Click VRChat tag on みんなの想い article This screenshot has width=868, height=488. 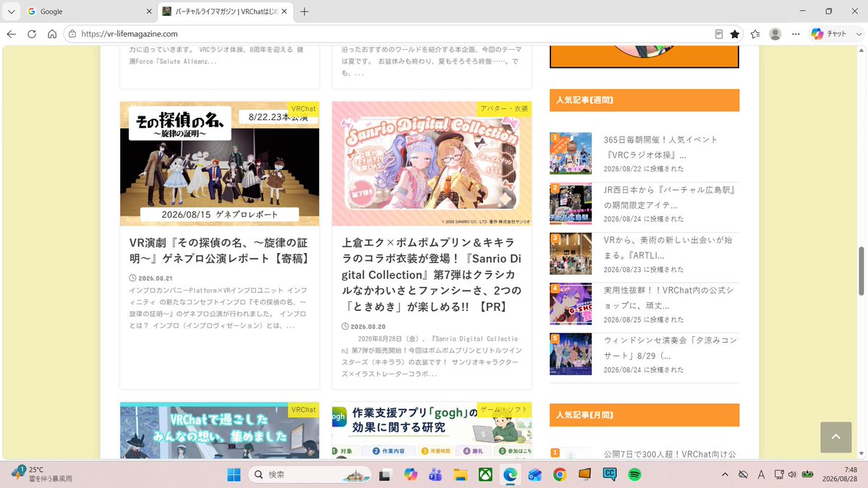click(303, 409)
